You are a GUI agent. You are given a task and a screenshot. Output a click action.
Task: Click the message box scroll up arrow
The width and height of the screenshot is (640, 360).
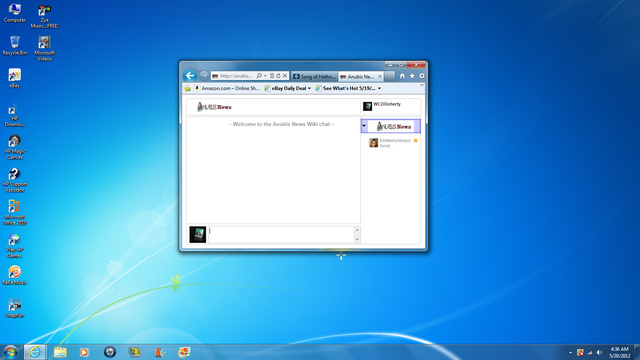[x=357, y=230]
